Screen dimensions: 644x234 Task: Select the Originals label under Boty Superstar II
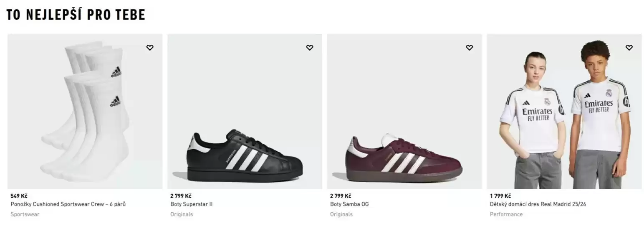pos(182,214)
